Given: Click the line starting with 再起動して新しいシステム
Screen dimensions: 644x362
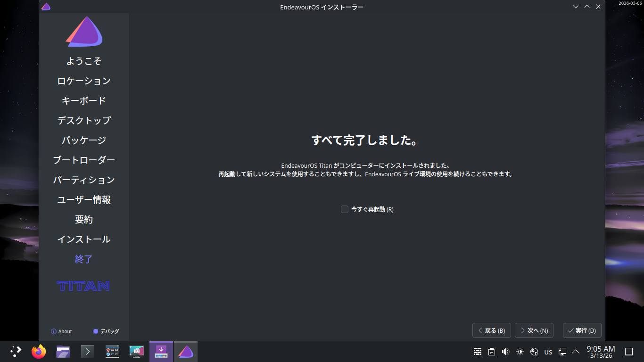Looking at the screenshot, I should [365, 174].
